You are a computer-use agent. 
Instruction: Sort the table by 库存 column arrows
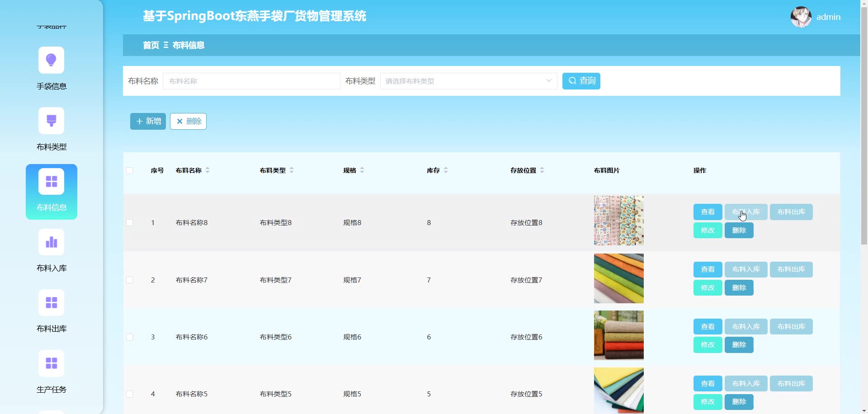(446, 170)
